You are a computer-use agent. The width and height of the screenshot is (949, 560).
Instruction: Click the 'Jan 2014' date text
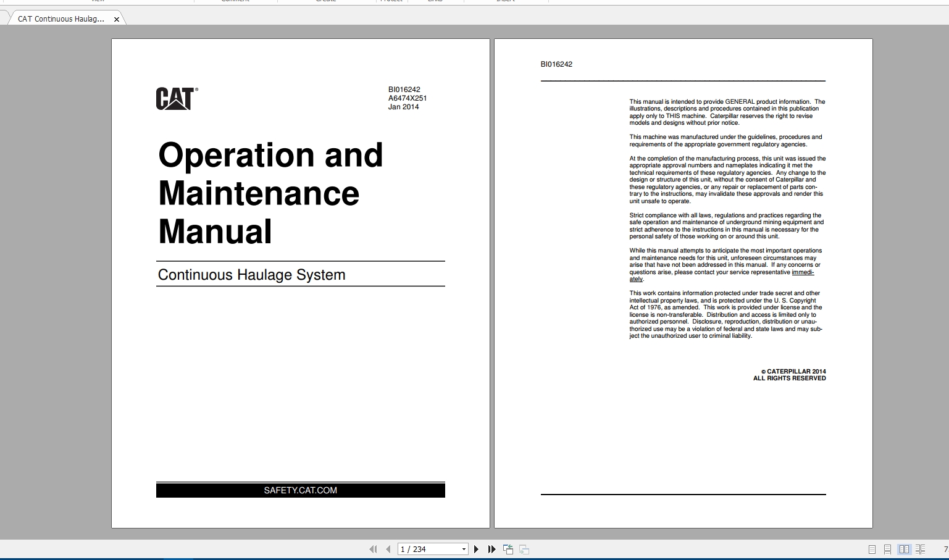click(404, 107)
